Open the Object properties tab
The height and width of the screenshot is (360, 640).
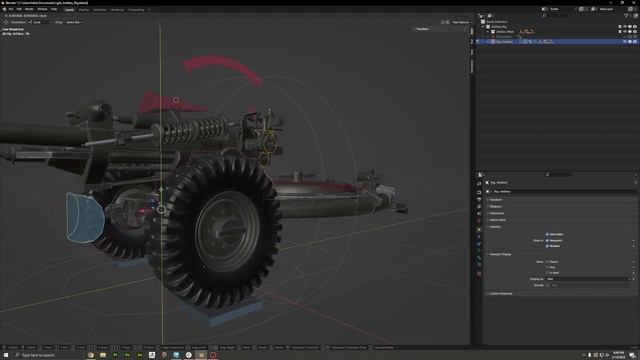(x=479, y=229)
